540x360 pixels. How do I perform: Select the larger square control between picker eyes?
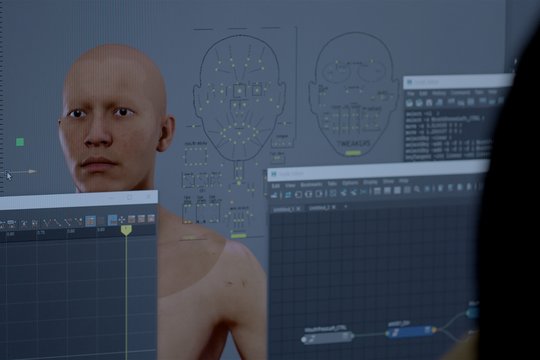point(239,91)
